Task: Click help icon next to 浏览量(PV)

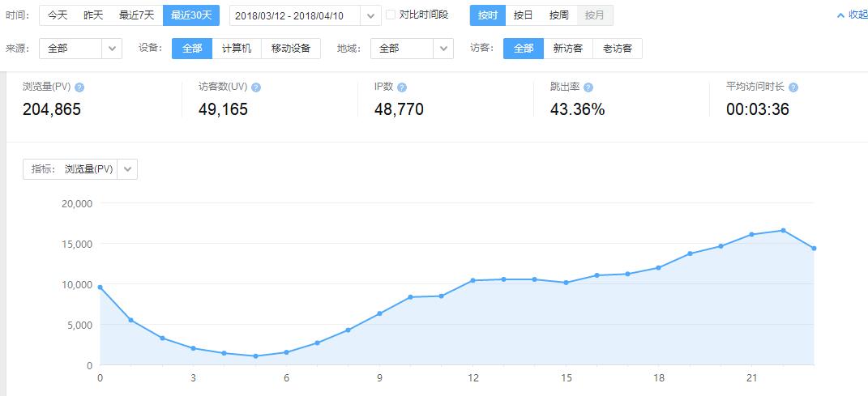Action: click(79, 87)
